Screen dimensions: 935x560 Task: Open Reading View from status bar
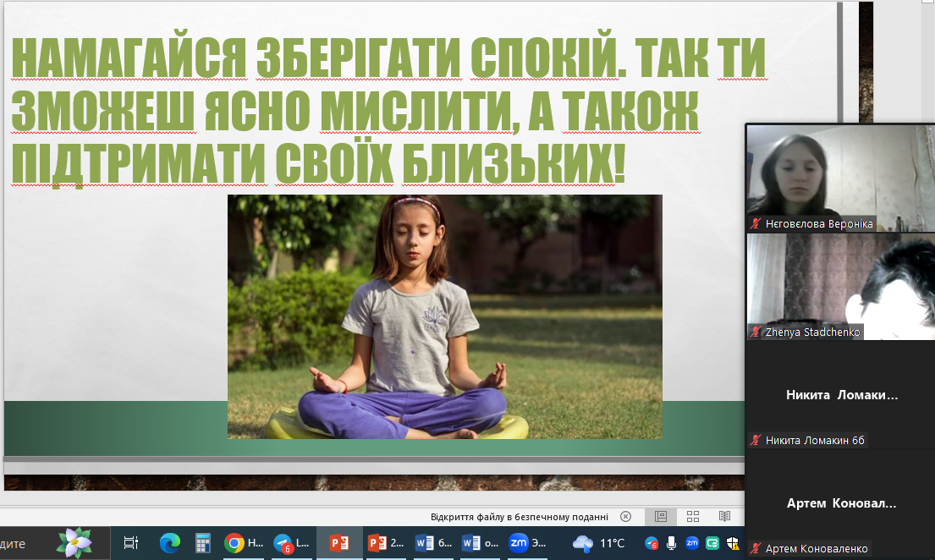click(x=724, y=516)
